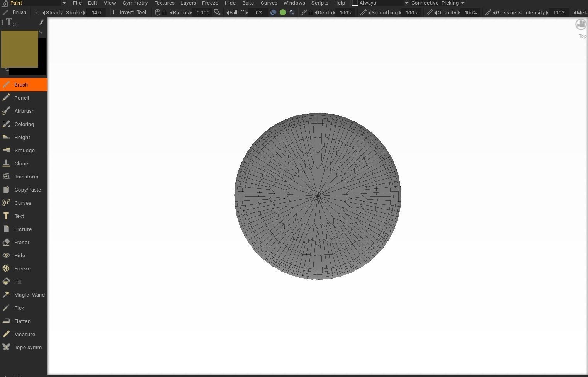The height and width of the screenshot is (377, 588).
Task: Open the Connective Picking dropdown
Action: click(438, 3)
